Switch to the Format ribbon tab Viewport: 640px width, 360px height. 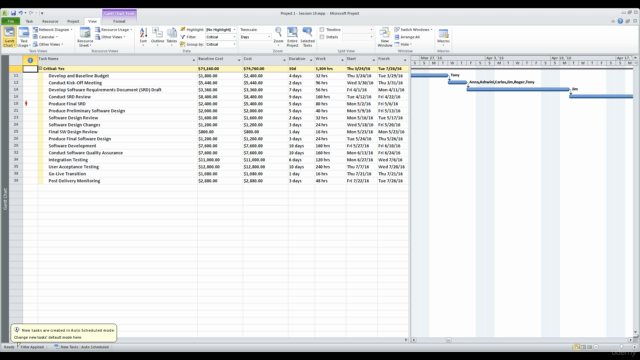[x=119, y=21]
